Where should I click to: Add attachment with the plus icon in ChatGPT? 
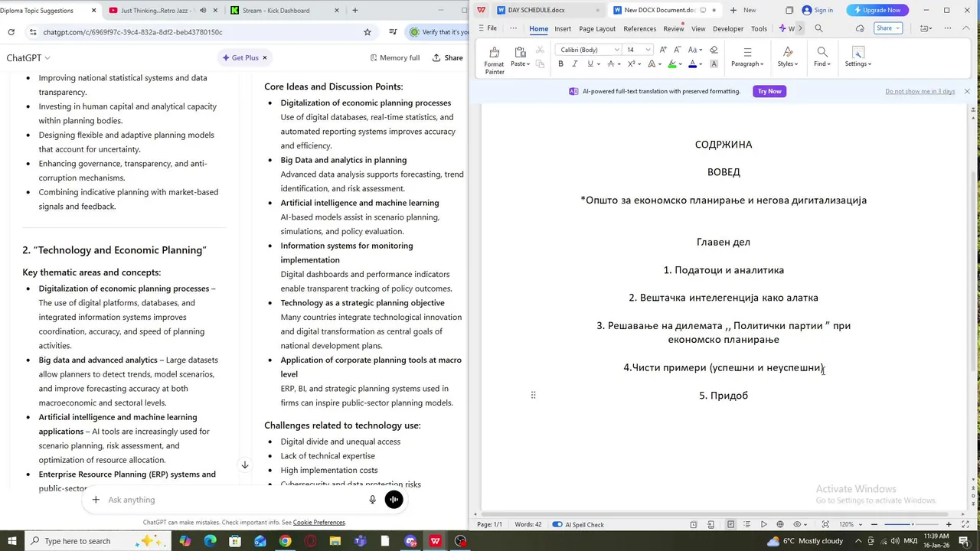coord(96,500)
